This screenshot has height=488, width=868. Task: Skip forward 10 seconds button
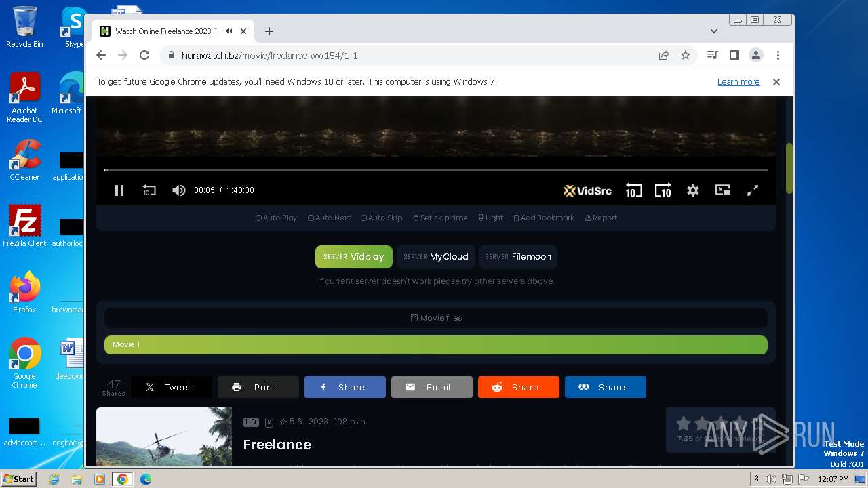point(663,190)
